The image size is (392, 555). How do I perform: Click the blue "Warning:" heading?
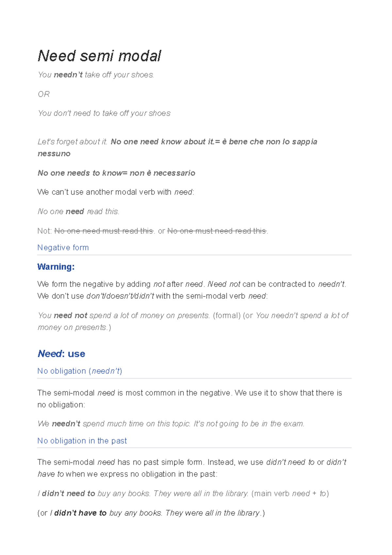(56, 267)
